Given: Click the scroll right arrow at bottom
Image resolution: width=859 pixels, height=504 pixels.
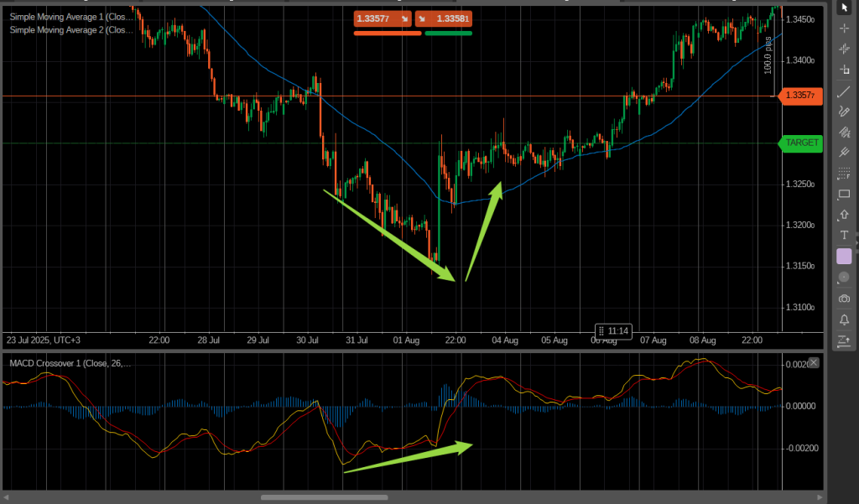Looking at the screenshot, I should (x=819, y=497).
